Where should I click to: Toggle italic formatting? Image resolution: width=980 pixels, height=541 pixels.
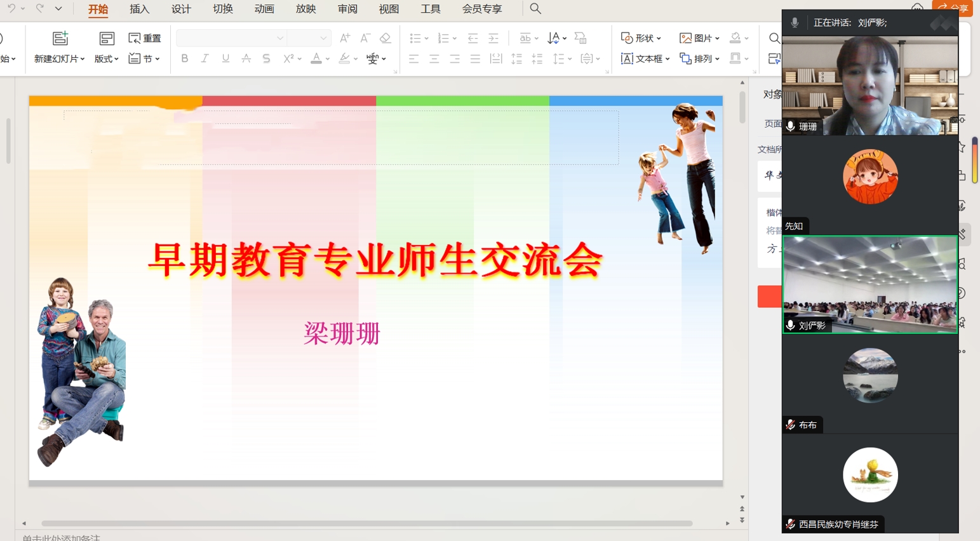click(205, 58)
